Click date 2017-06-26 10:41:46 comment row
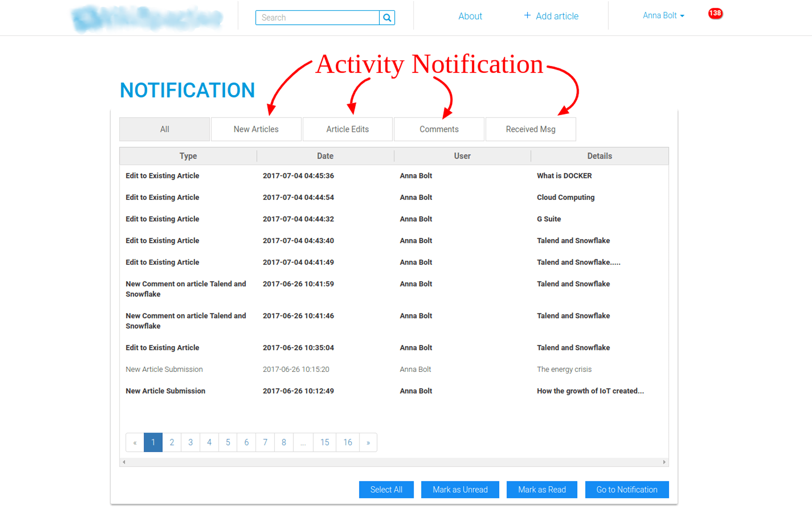 [298, 316]
